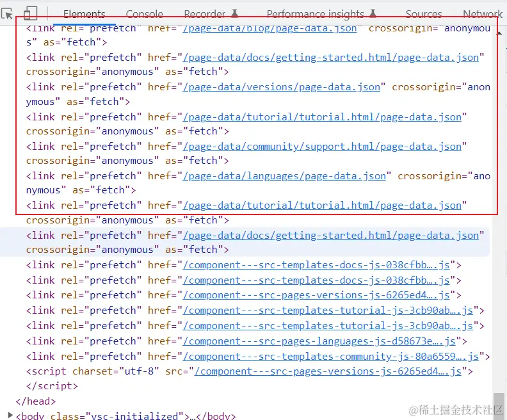Activate the inspect element picker icon
This screenshot has height=420, width=507.
click(x=7, y=13)
